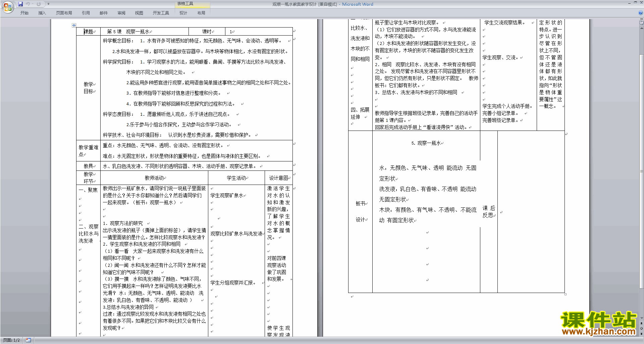This screenshot has width=644, height=344.
Task: Click the 表格工具 contextual tab header
Action: click(193, 4)
